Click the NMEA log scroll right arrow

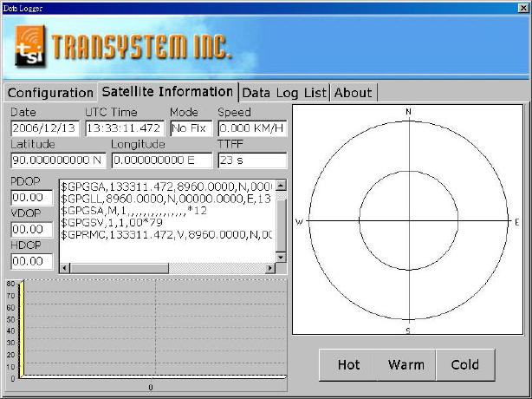point(270,268)
